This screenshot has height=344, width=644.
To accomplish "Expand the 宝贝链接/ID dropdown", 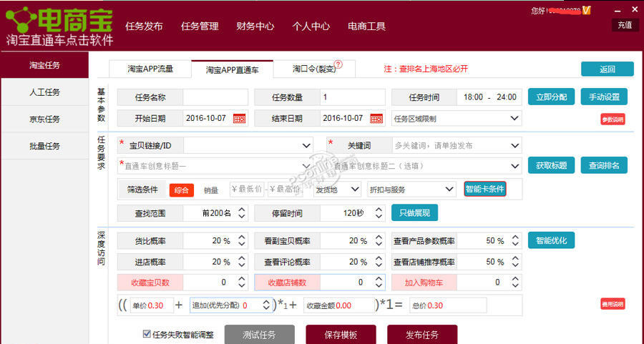I will pos(306,146).
